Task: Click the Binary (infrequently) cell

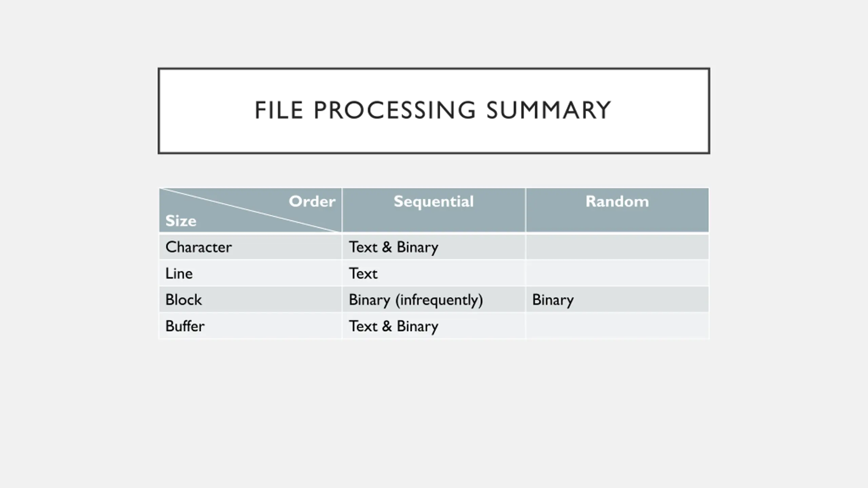Action: [x=416, y=300]
